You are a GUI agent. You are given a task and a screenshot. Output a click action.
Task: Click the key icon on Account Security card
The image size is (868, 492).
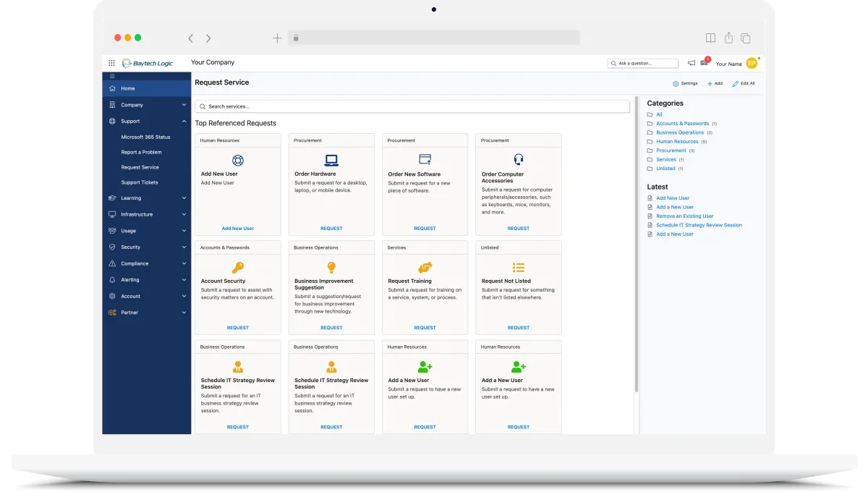pos(238,267)
